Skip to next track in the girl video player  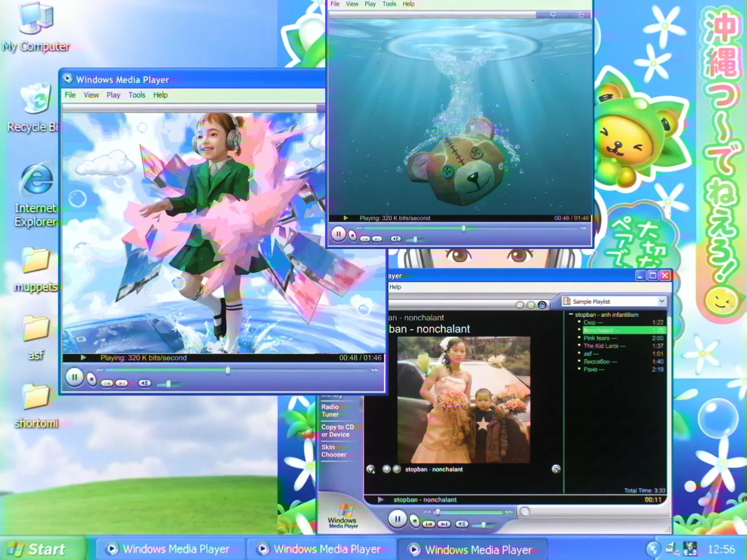(121, 383)
